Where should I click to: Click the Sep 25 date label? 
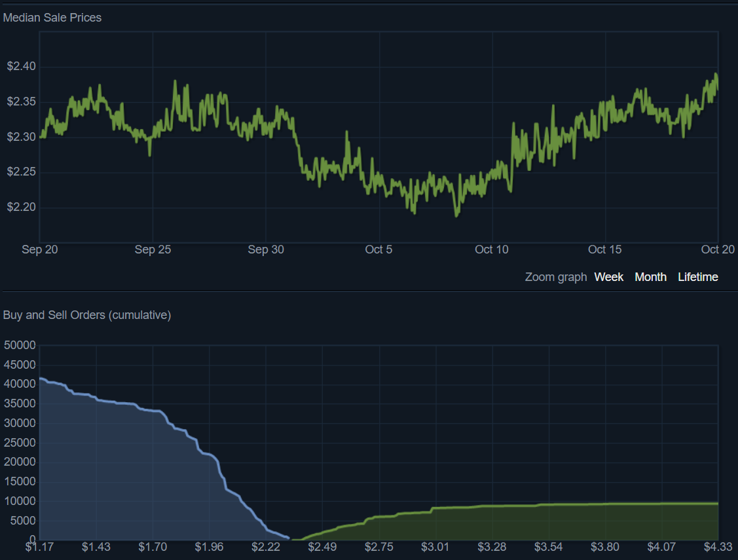click(x=153, y=250)
